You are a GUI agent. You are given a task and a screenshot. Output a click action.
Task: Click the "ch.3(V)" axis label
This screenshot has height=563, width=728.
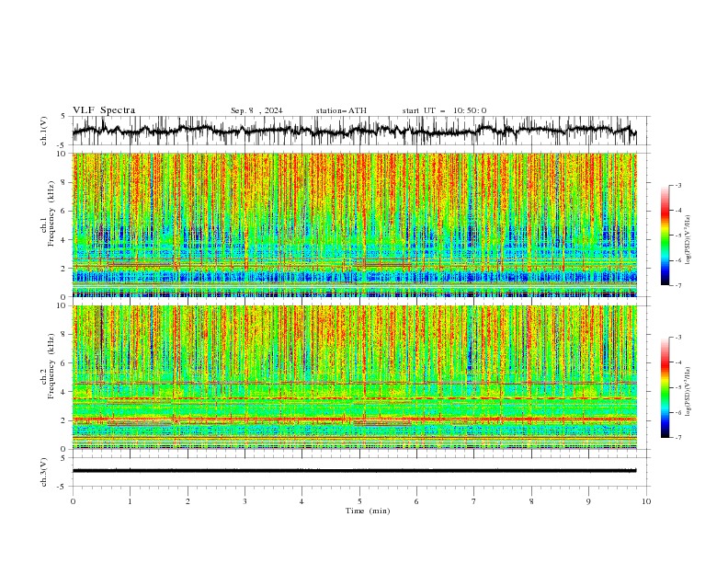point(44,472)
